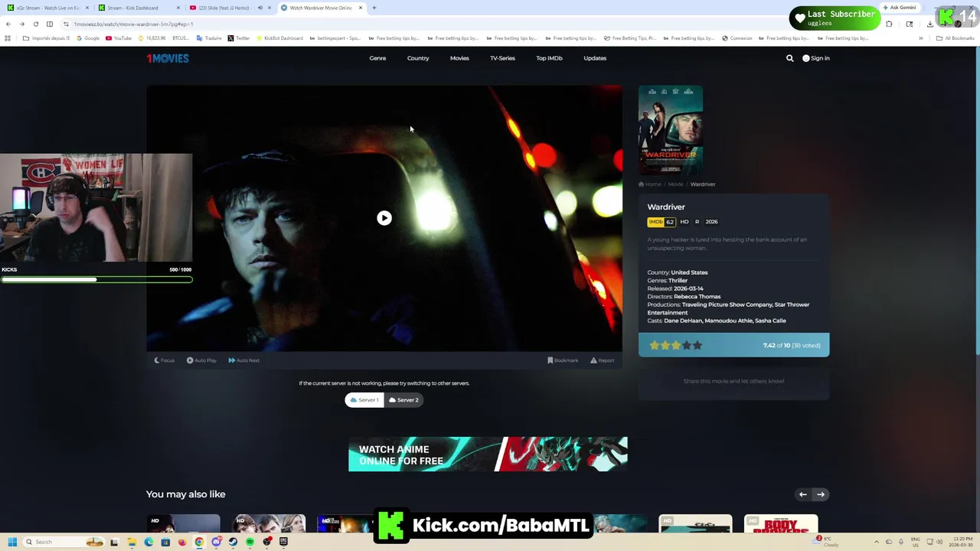980x551 pixels.
Task: Show next items in You may also like
Action: pos(821,494)
